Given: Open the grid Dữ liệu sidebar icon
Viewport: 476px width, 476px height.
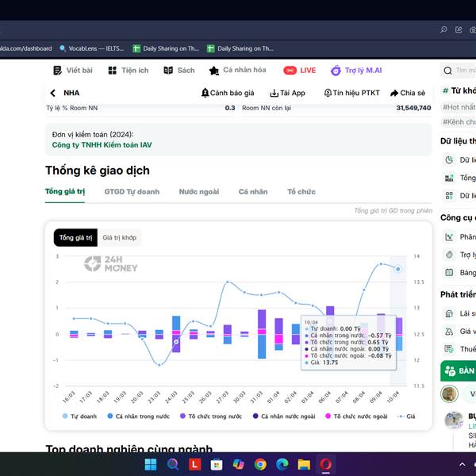Looking at the screenshot, I should coord(449,195).
